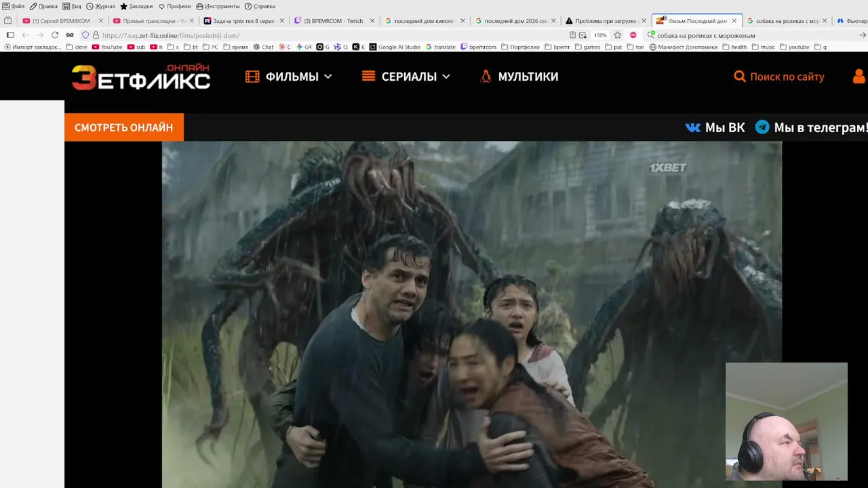Open the Вид menu
Image resolution: width=868 pixels, height=488 pixels.
pyautogui.click(x=72, y=6)
